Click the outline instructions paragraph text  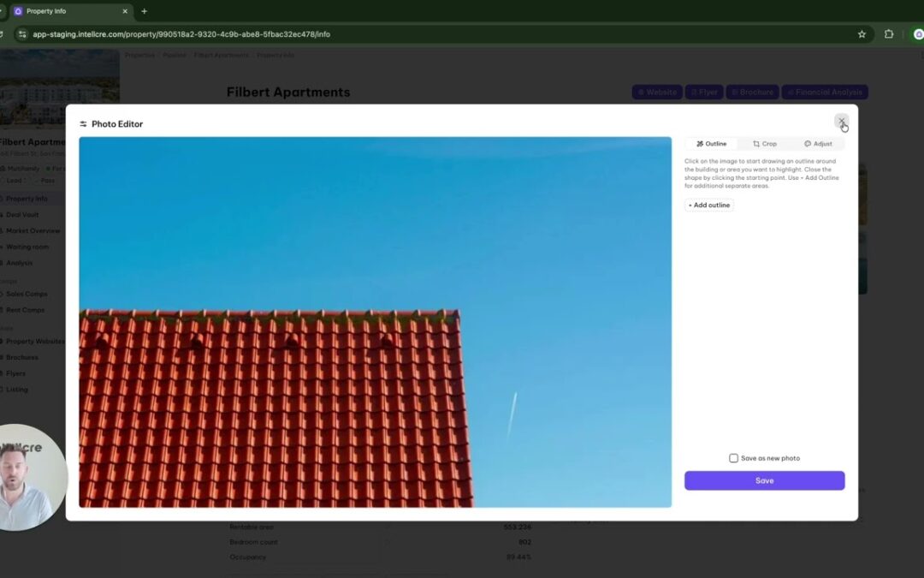[x=761, y=173]
